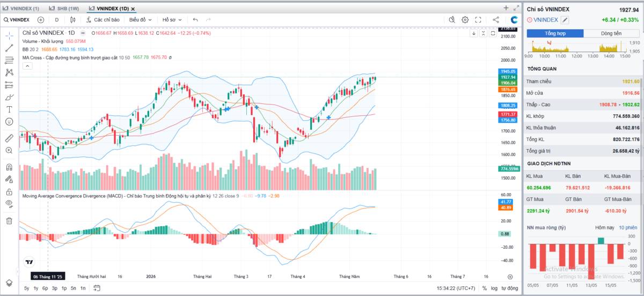The width and height of the screenshot is (644, 296).
Task: Expand the Hồ sơ dropdown
Action: 172,20
